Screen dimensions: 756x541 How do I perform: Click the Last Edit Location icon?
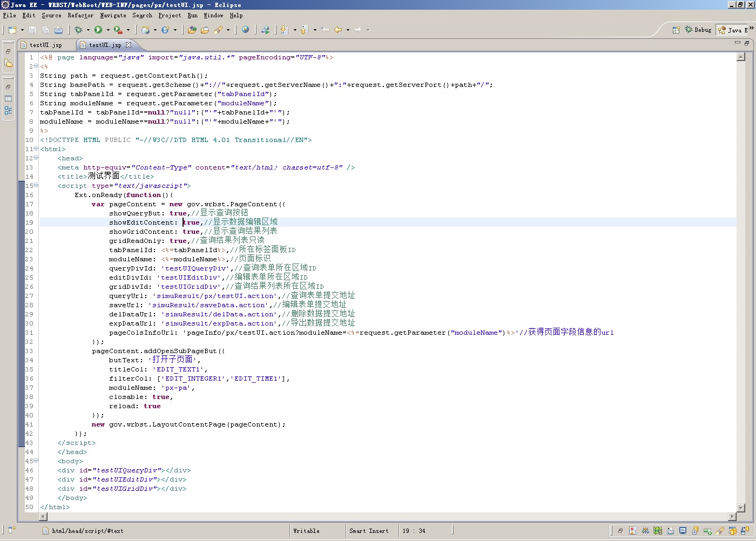[325, 30]
